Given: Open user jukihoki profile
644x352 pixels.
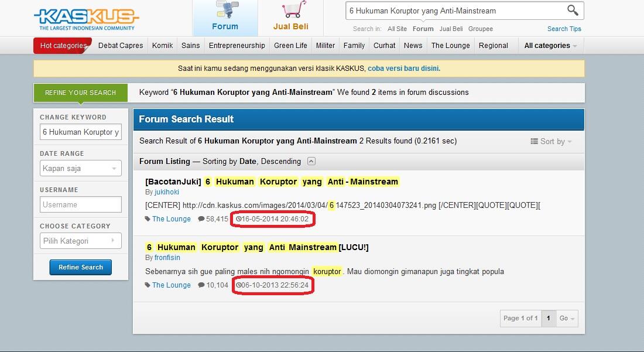Looking at the screenshot, I should point(167,192).
